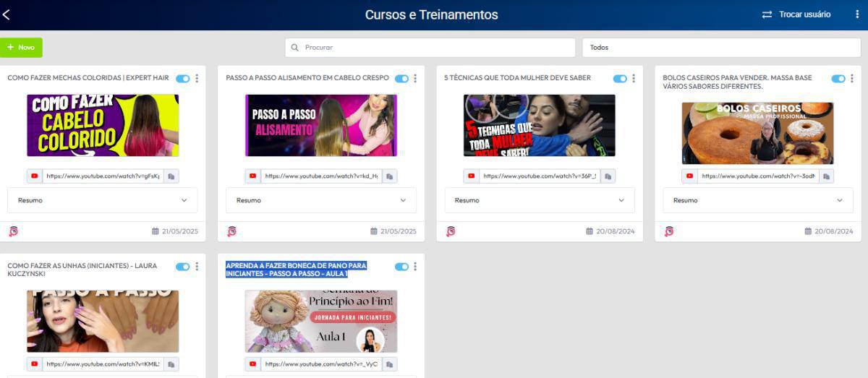Click YouTube icon in Como Fazer as Unhas card

point(34,364)
